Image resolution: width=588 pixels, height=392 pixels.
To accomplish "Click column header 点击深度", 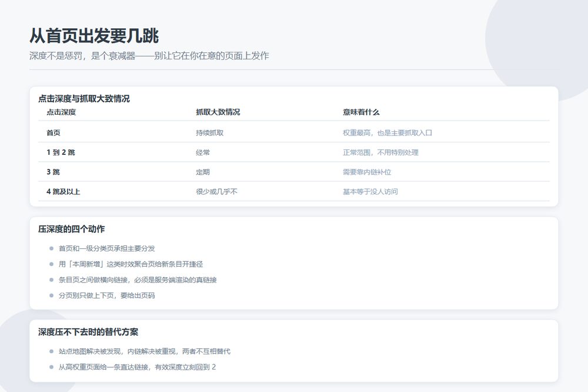I will (61, 112).
